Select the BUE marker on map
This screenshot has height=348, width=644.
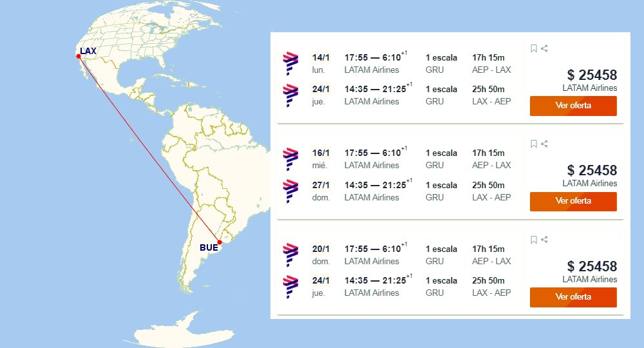click(220, 242)
